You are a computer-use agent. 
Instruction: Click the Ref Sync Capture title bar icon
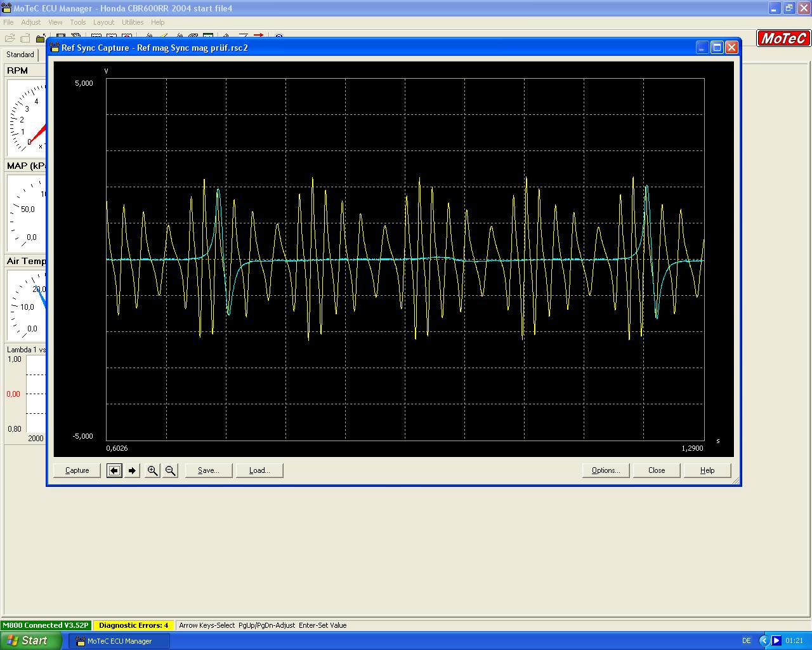(x=55, y=48)
